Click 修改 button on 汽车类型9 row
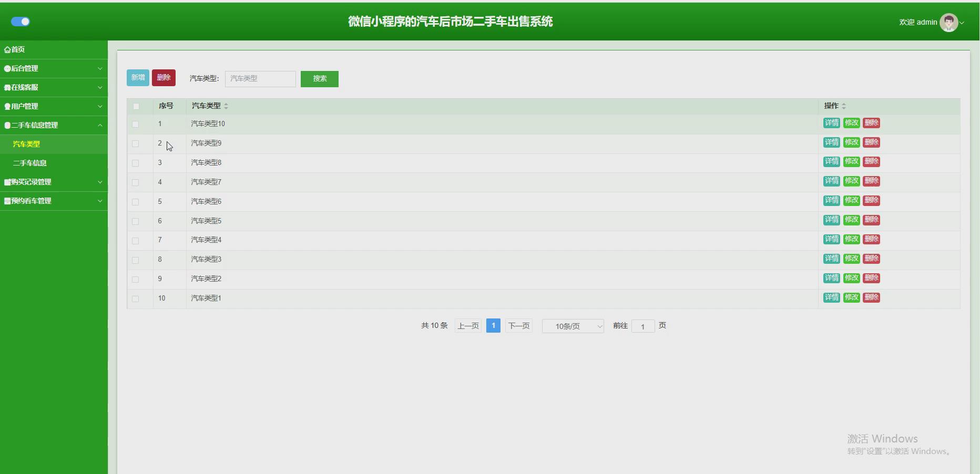This screenshot has width=980, height=474. 851,142
